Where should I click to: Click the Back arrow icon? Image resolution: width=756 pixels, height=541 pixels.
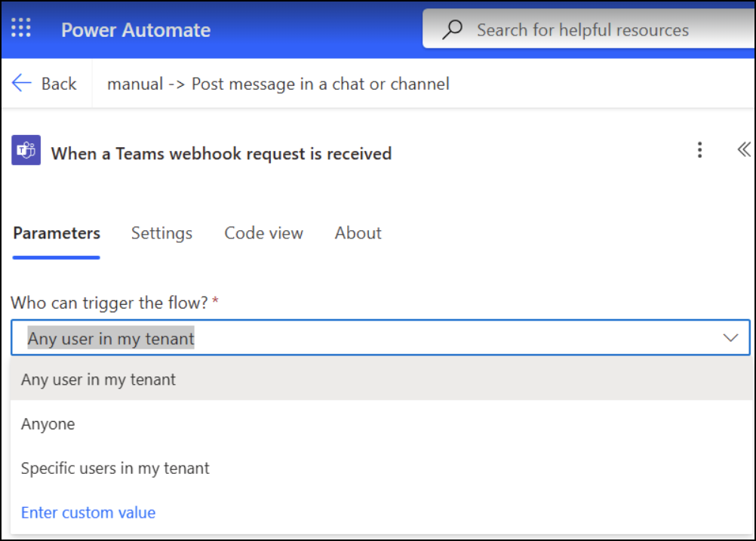tap(22, 83)
